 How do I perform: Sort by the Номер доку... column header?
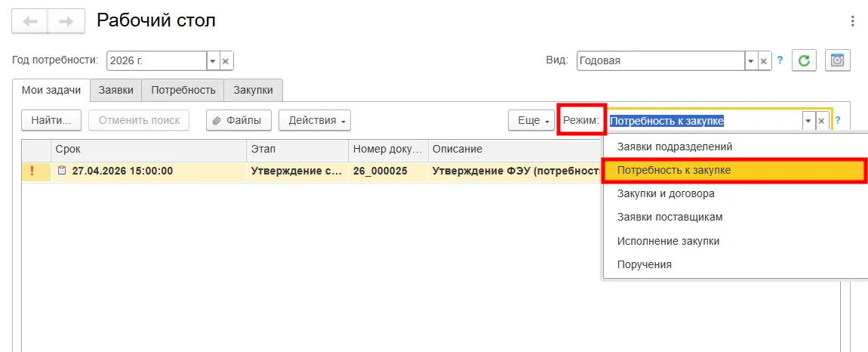pos(389,150)
